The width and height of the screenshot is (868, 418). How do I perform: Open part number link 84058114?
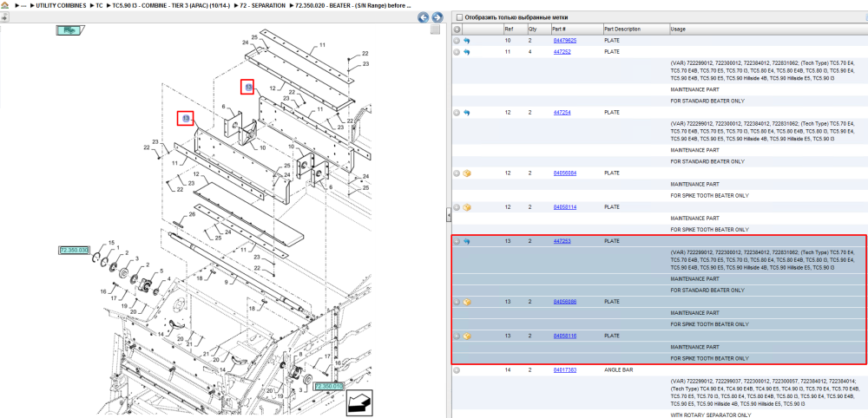pos(565,207)
